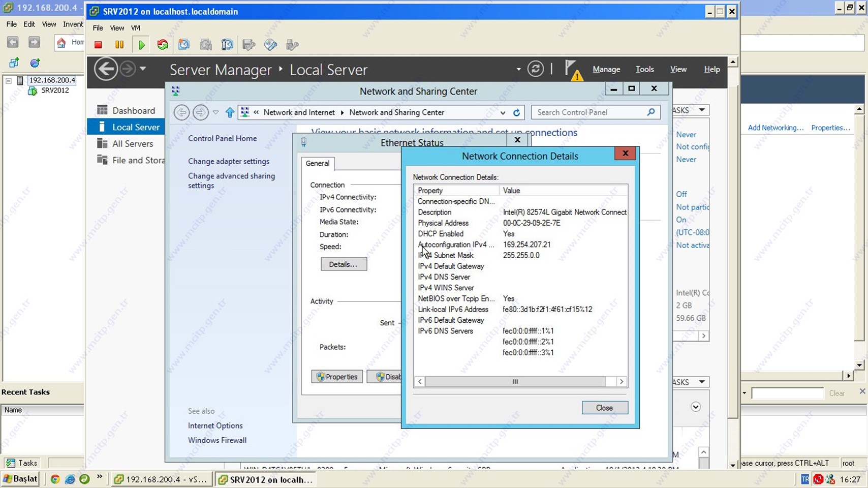Open Change adapter settings link

(x=229, y=161)
